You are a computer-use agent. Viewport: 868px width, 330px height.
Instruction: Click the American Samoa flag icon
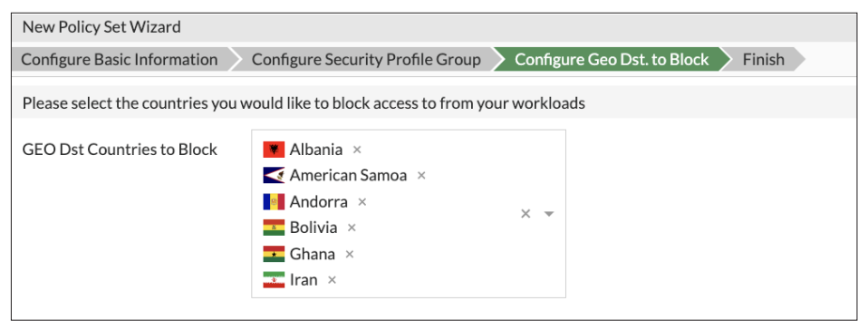pyautogui.click(x=274, y=176)
